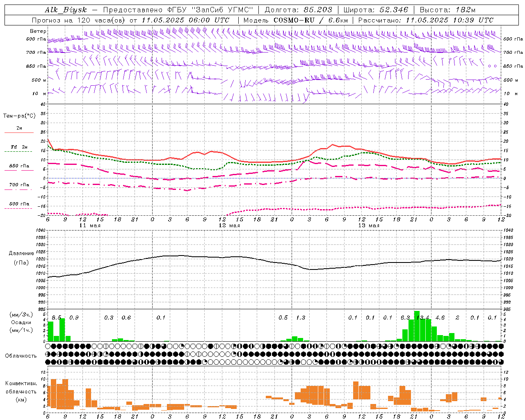Click the "(мм/1ч.)" precipitation unit label
Image resolution: width=525 pixels, height=420 pixels.
pos(21,330)
